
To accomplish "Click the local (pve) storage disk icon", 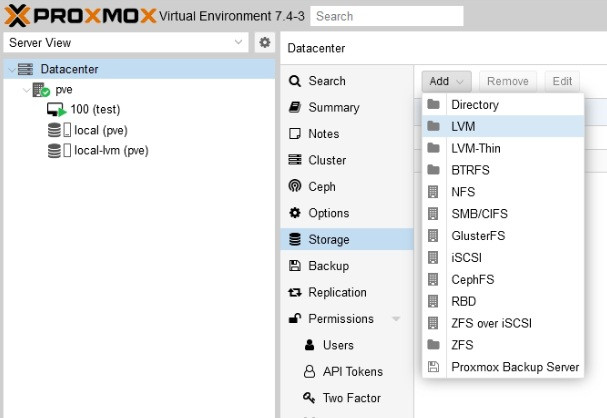I will click(x=55, y=130).
